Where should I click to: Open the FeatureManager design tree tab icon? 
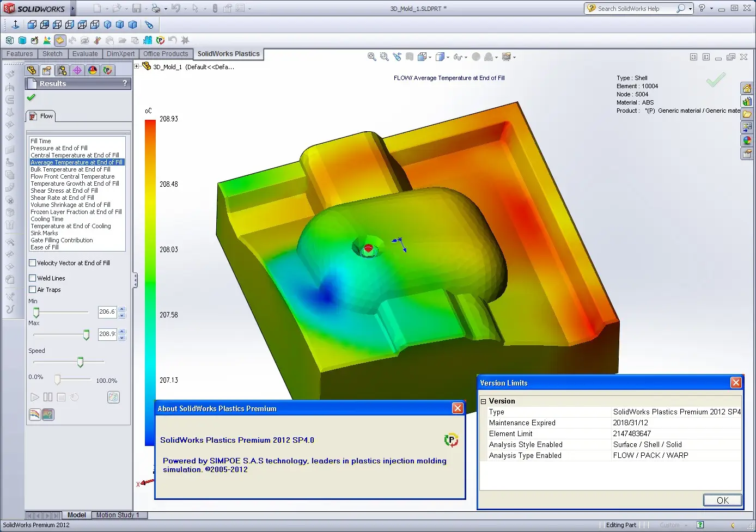pos(32,70)
